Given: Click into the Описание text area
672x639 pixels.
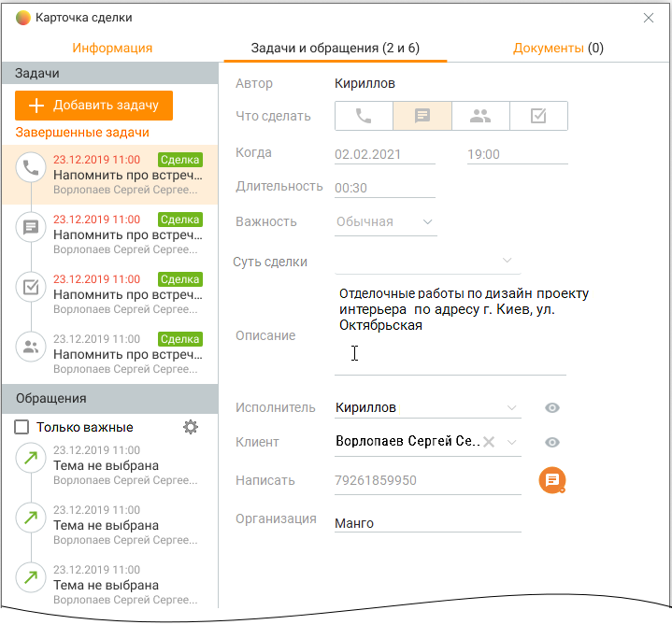Looking at the screenshot, I should 450,329.
